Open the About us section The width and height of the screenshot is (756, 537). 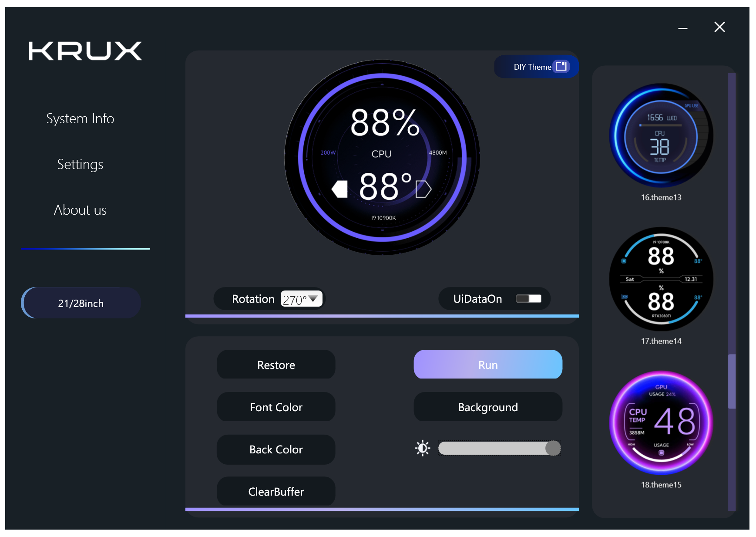[80, 210]
